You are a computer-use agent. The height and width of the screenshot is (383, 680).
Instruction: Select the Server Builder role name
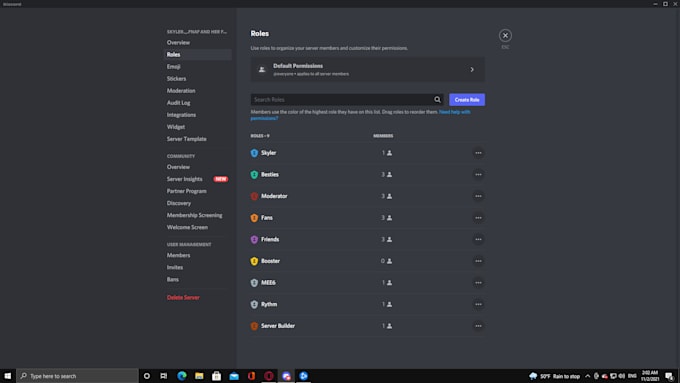point(278,326)
